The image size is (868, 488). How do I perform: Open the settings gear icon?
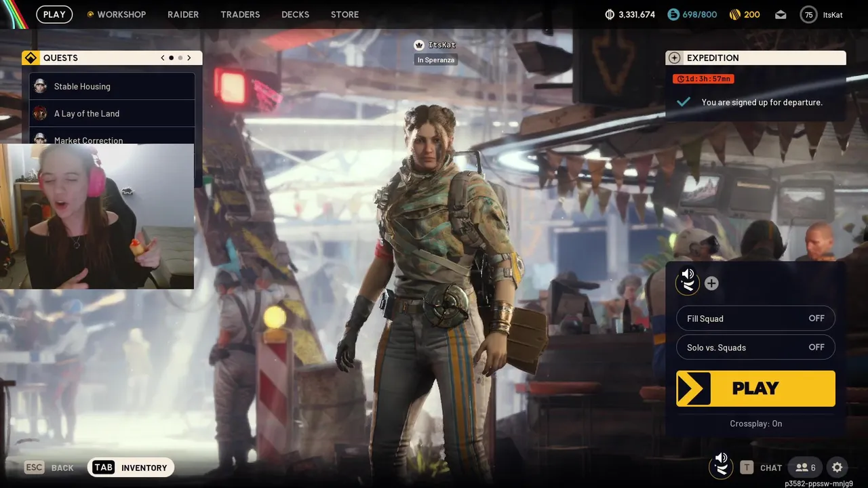837,468
